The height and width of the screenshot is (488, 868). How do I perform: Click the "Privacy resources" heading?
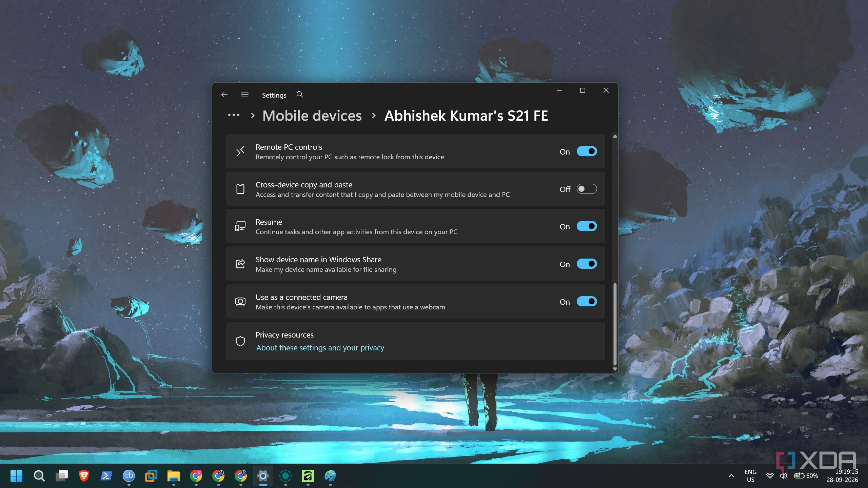284,335
